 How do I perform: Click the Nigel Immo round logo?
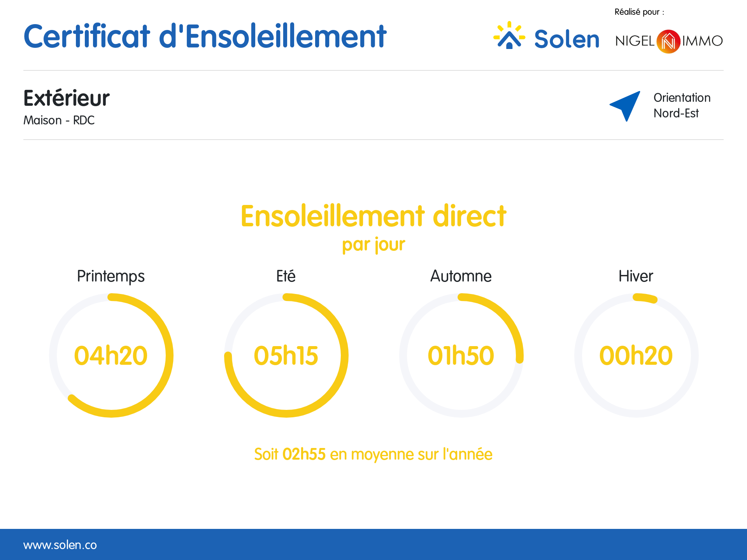coord(668,41)
